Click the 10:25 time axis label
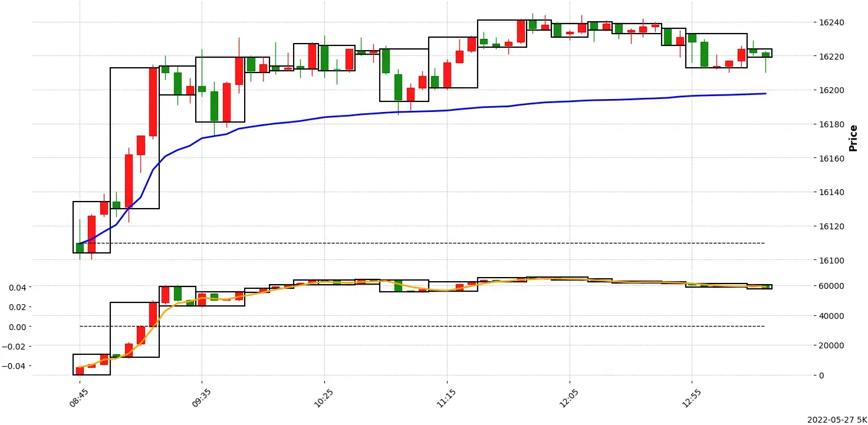 tap(323, 398)
